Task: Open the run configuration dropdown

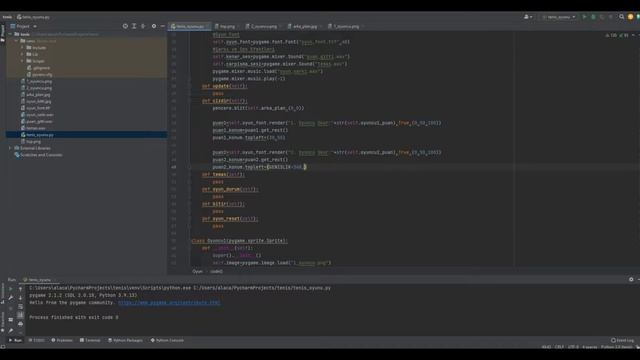Action: 559,17
